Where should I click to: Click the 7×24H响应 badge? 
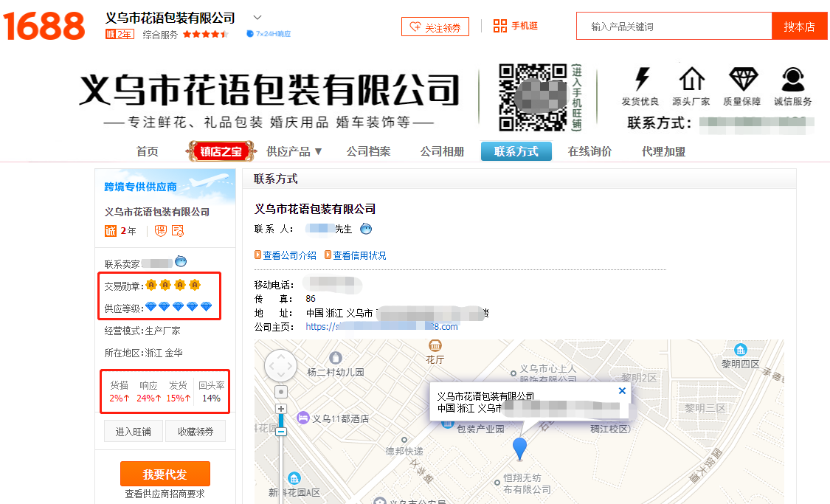(x=269, y=34)
